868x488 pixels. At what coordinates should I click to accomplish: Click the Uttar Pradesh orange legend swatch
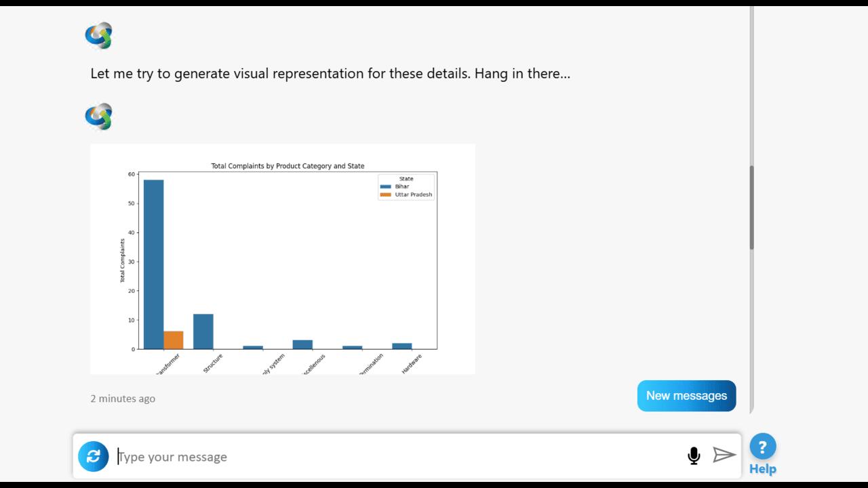(x=386, y=195)
